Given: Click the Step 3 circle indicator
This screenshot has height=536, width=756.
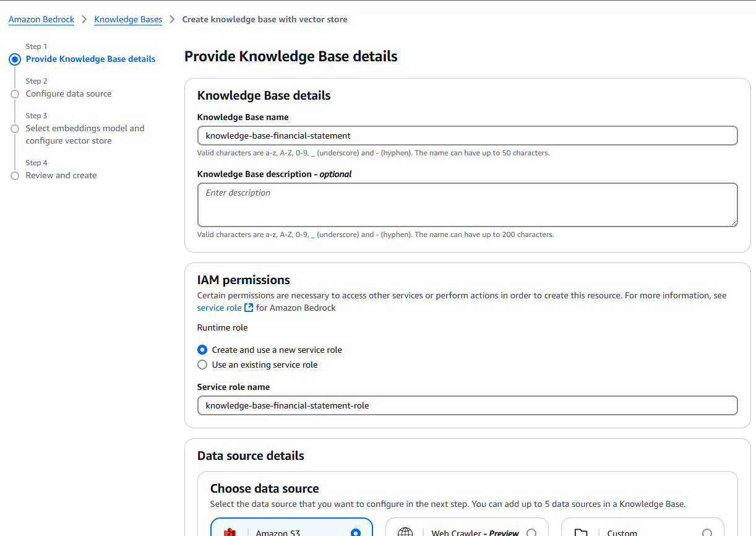Looking at the screenshot, I should tap(15, 129).
